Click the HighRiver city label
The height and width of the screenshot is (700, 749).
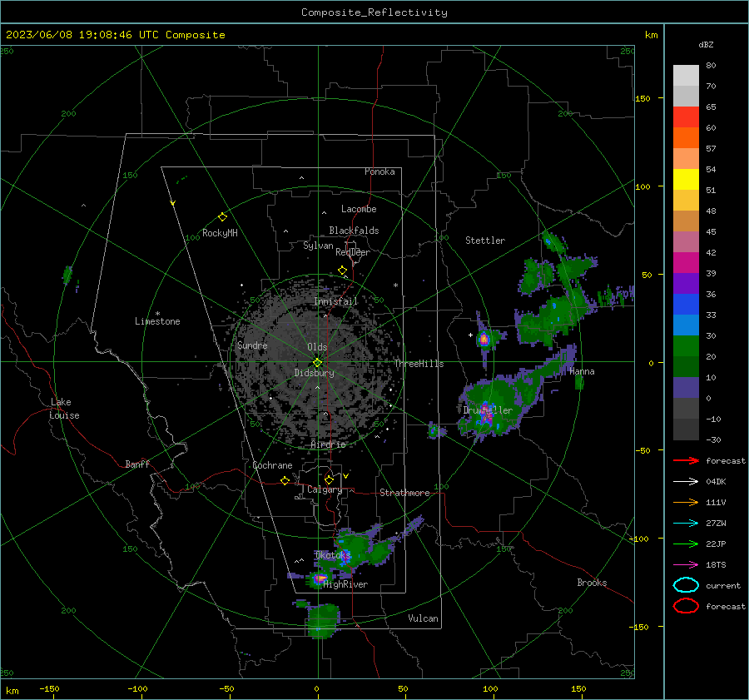[345, 584]
